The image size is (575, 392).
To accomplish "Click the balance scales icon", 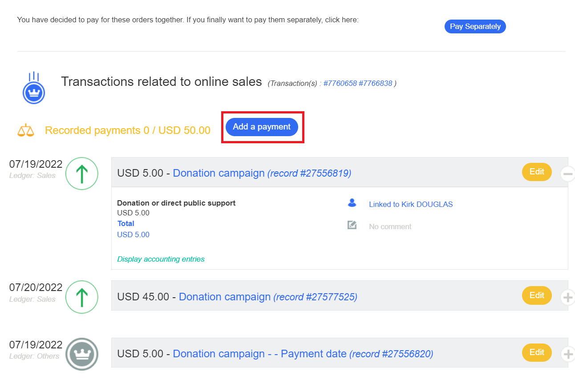I will (x=25, y=130).
